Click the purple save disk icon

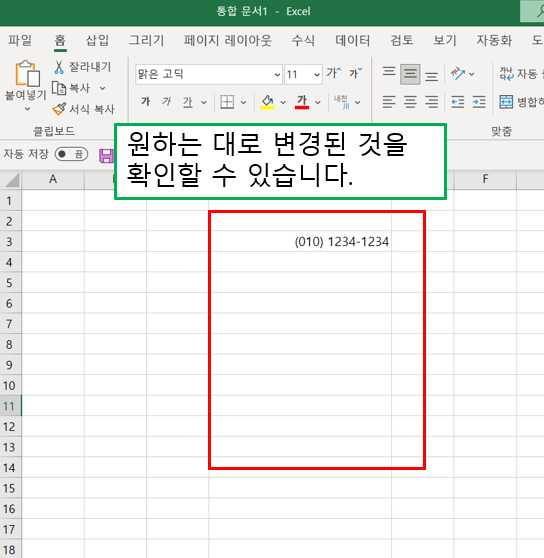(106, 156)
